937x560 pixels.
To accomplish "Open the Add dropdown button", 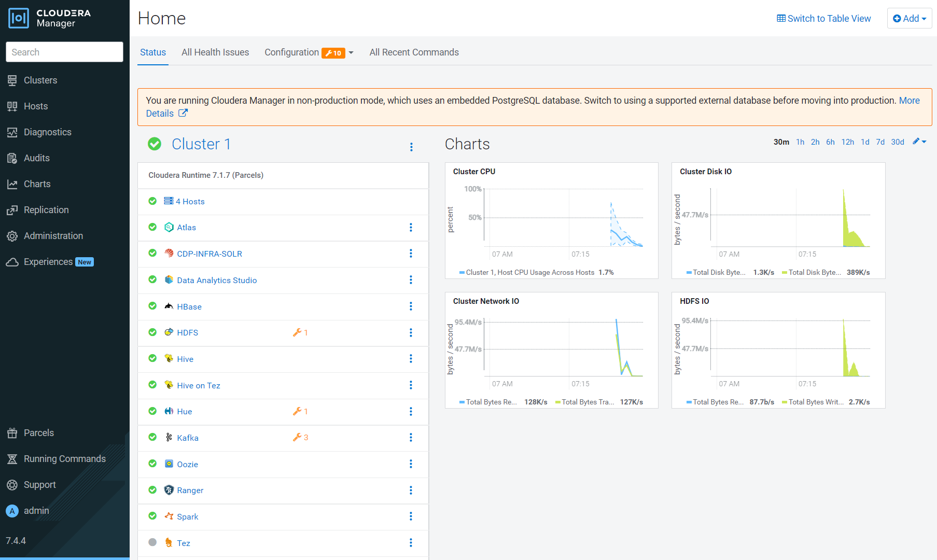I will click(x=910, y=18).
